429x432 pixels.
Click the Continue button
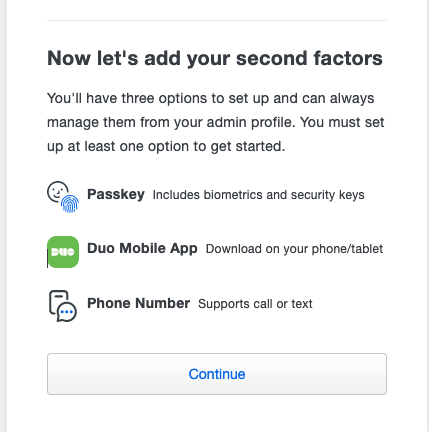tap(217, 374)
